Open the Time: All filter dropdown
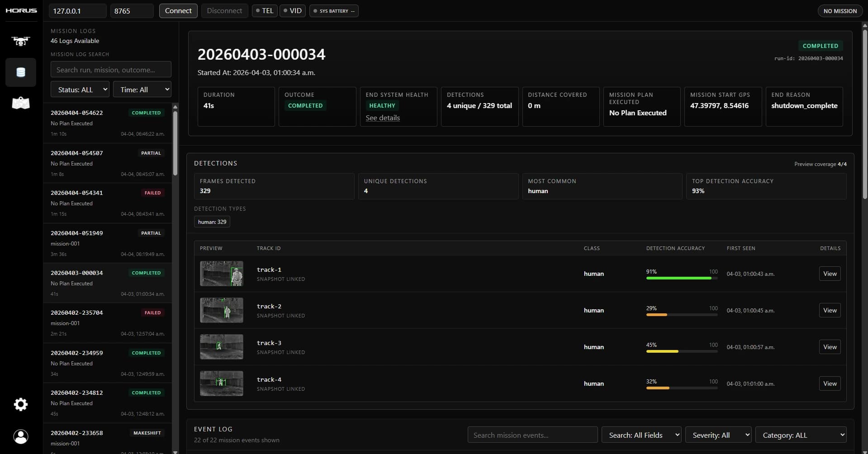 (x=142, y=89)
